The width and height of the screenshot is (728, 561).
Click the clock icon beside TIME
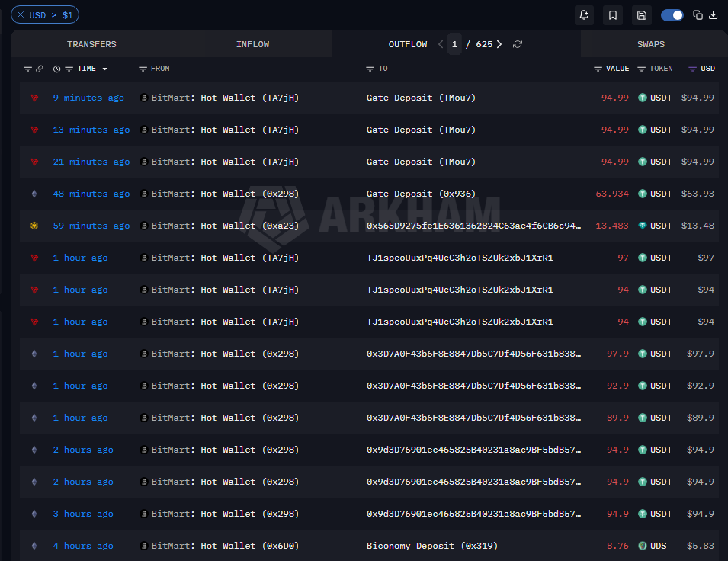pos(56,69)
